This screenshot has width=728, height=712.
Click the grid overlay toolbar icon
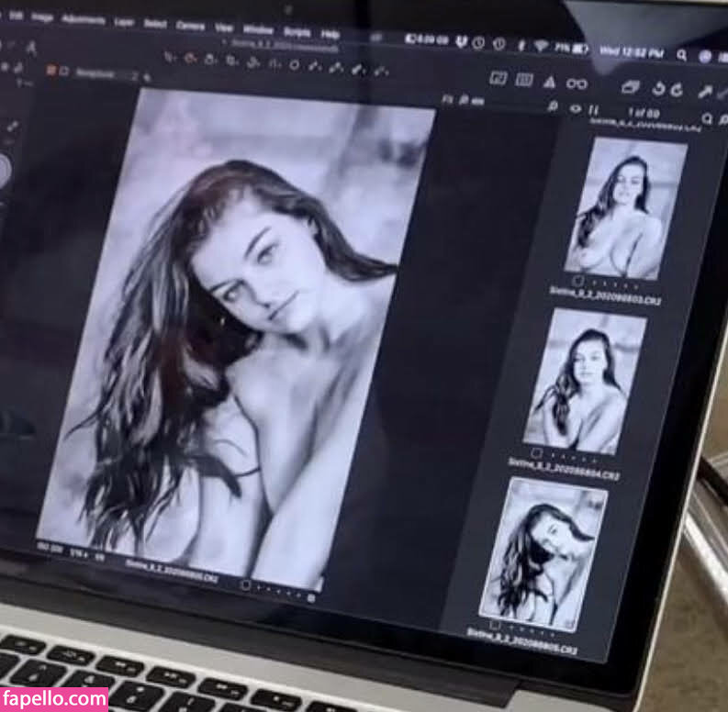point(523,81)
